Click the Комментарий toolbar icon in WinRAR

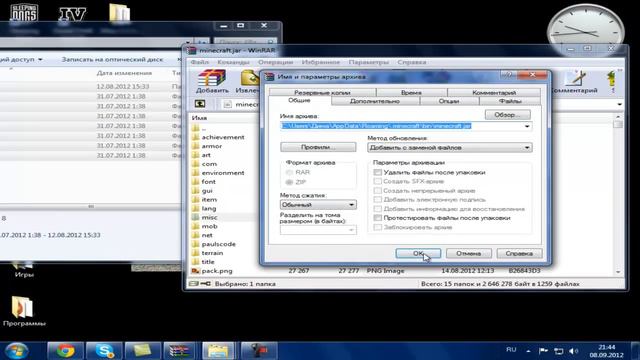[x=575, y=81]
